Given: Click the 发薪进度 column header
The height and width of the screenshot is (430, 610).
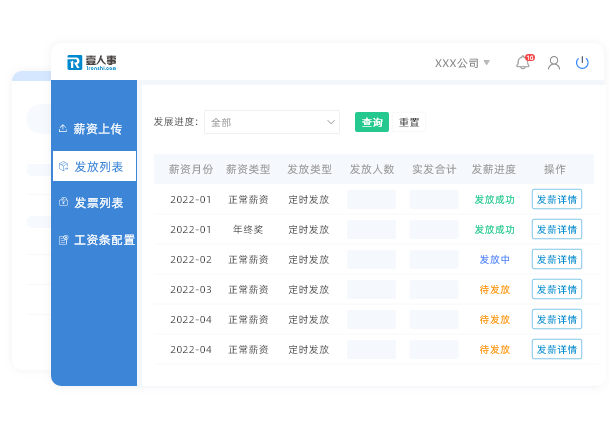Looking at the screenshot, I should tap(494, 169).
